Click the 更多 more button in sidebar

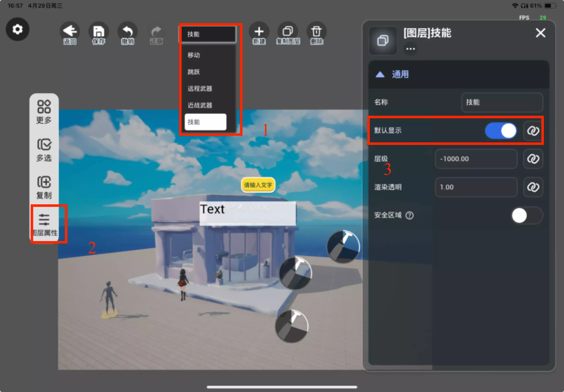[44, 112]
